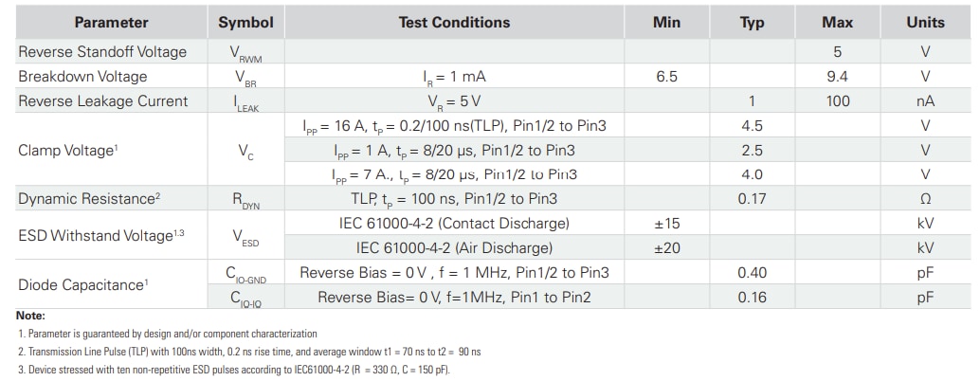Select the Reverse Standoff Voltage row label
The image size is (980, 381).
[102, 52]
